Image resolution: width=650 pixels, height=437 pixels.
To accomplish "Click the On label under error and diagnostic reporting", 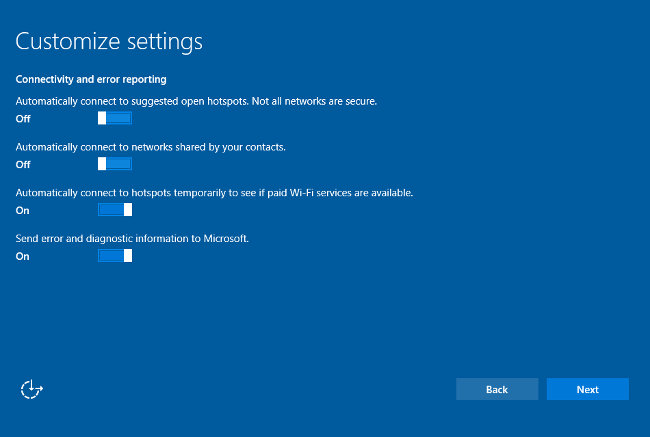I will (23, 256).
